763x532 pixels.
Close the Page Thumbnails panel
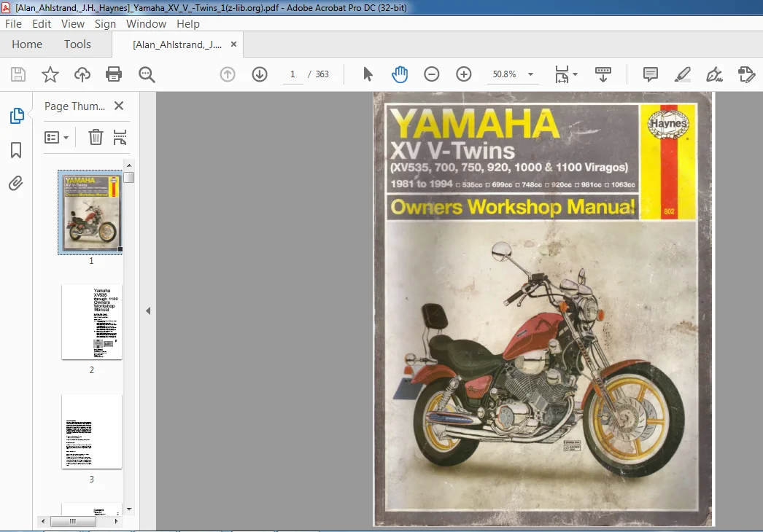coord(119,106)
